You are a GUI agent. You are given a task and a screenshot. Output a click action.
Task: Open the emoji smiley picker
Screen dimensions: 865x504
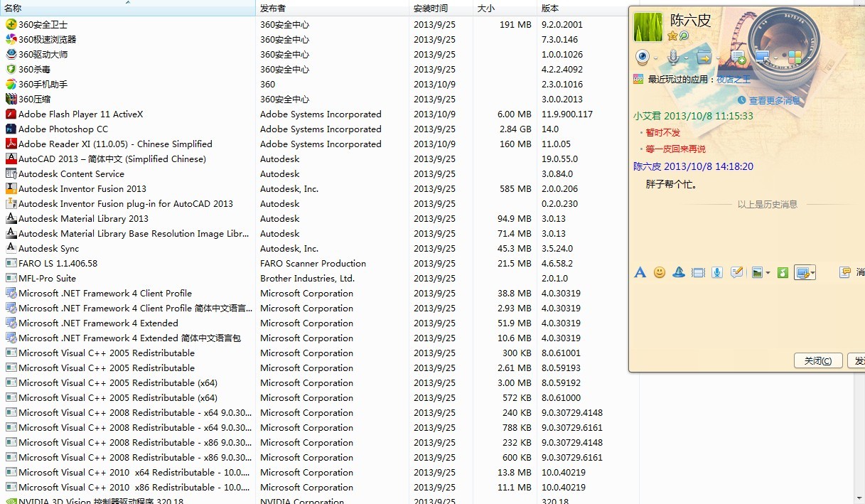click(x=660, y=272)
